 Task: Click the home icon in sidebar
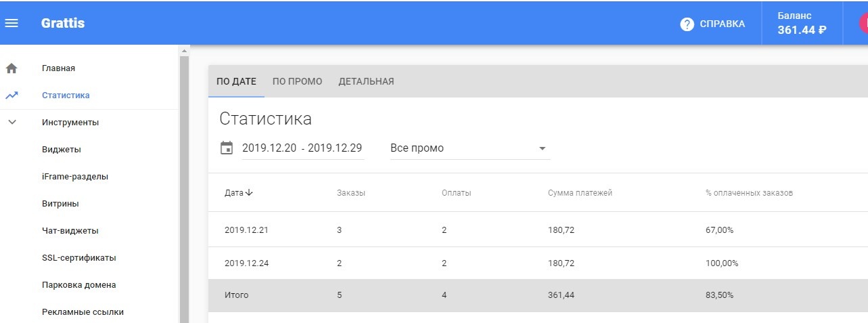(x=12, y=68)
